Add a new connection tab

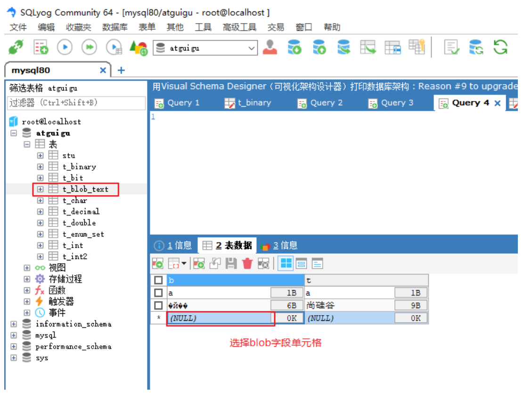tap(121, 70)
